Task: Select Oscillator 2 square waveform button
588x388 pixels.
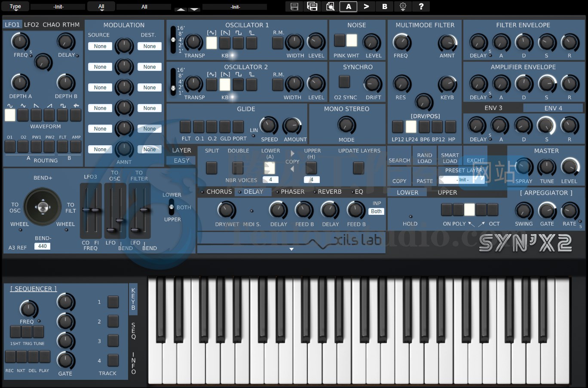Action: tap(238, 85)
